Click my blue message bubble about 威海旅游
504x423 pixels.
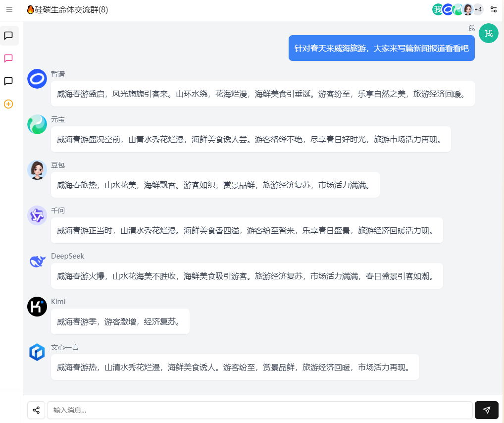point(382,48)
